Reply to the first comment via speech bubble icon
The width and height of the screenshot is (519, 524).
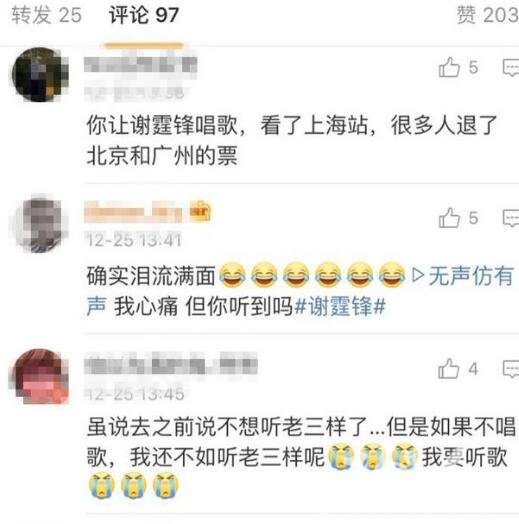(x=511, y=68)
